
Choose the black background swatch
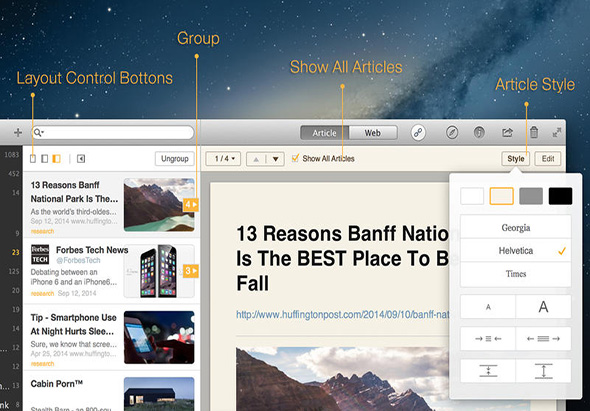pos(560,196)
